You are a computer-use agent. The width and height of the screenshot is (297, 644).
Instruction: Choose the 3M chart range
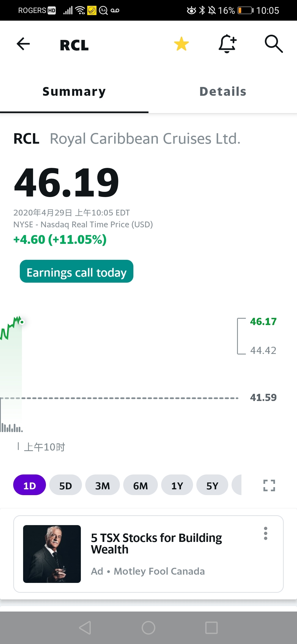[x=103, y=485]
